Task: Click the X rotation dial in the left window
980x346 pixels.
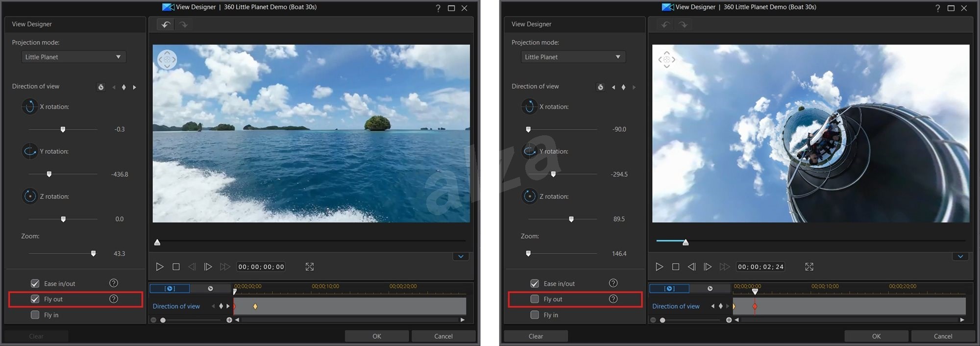Action: pos(29,106)
